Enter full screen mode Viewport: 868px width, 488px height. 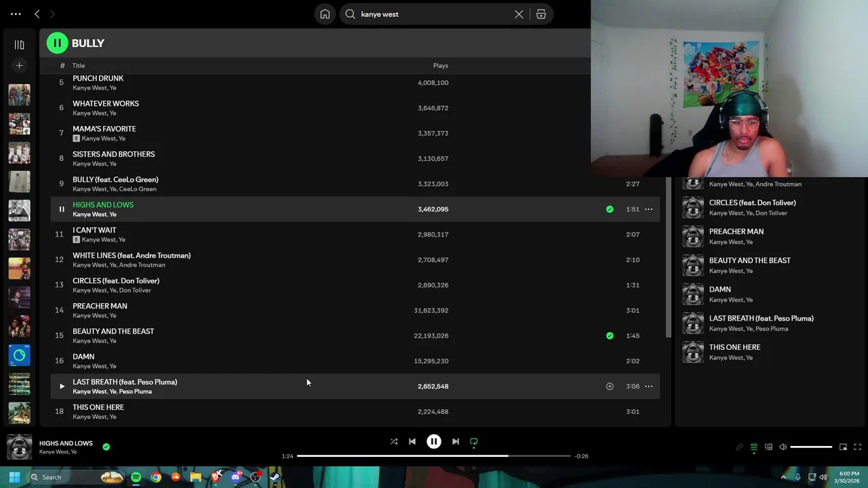pos(857,447)
